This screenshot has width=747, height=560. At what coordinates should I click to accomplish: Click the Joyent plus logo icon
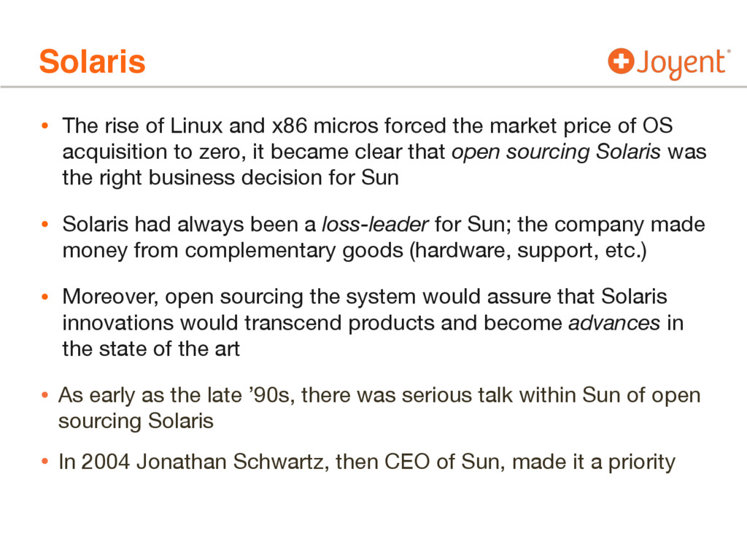621,61
